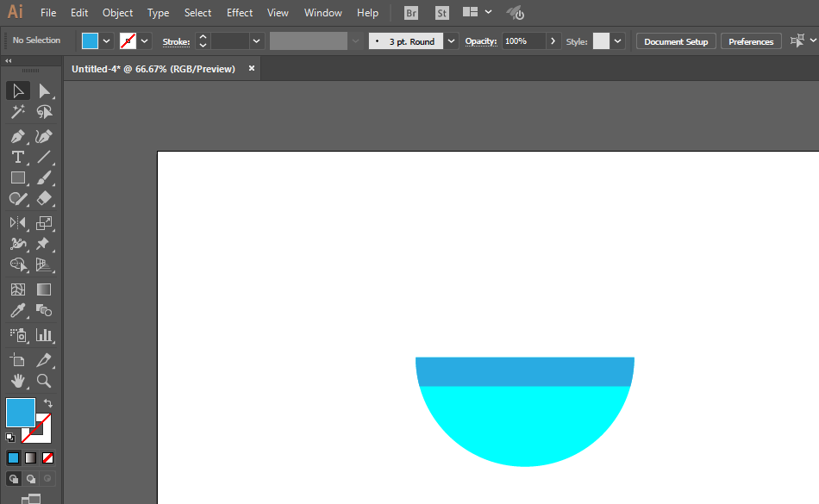Close the Untitled-4 document tab
This screenshot has width=819, height=504.
[251, 68]
